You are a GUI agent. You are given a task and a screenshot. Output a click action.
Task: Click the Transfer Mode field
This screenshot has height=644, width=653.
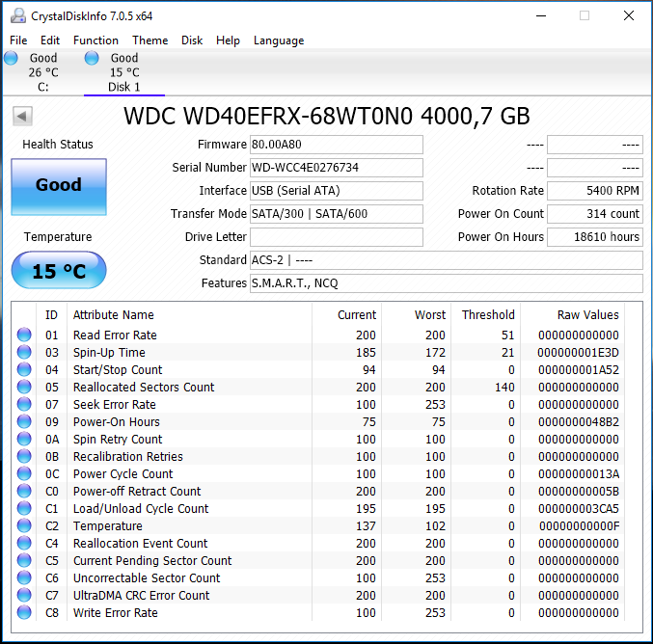click(x=336, y=214)
